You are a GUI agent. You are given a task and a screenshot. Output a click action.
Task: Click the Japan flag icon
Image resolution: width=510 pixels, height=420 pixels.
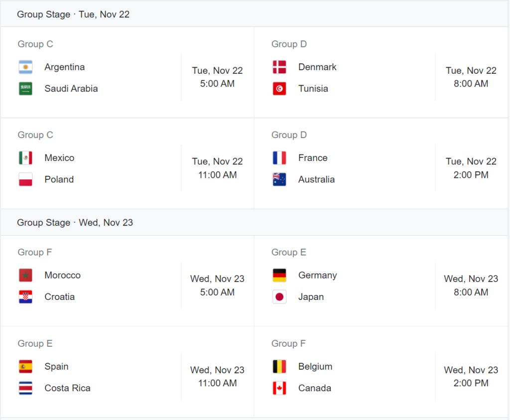279,297
